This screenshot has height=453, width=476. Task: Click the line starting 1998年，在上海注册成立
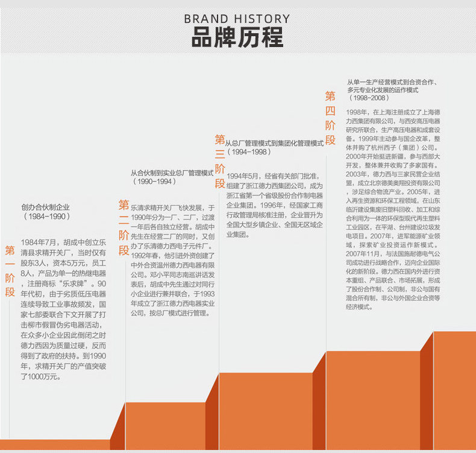point(393,112)
